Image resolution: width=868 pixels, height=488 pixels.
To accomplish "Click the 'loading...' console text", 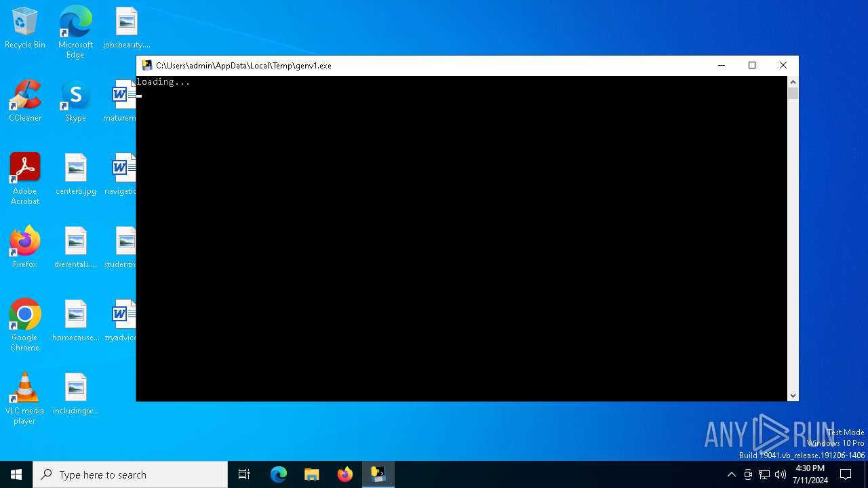I will pyautogui.click(x=163, y=82).
